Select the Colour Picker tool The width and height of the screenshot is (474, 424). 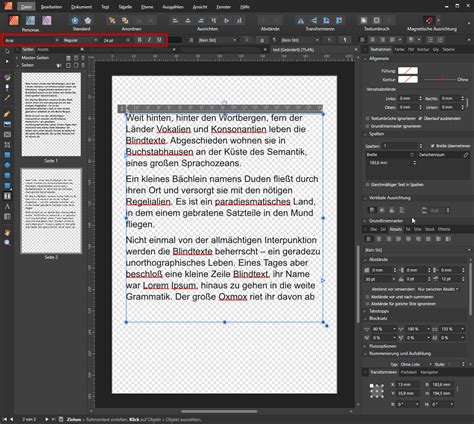(7, 98)
